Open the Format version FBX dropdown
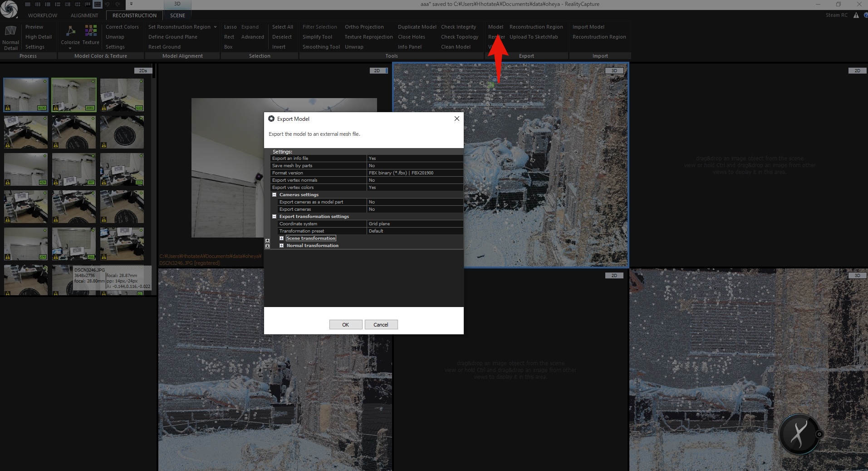The width and height of the screenshot is (868, 471). pyautogui.click(x=414, y=173)
